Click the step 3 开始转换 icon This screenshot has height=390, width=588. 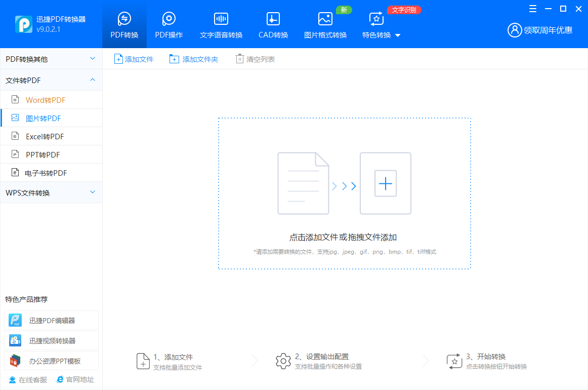454,361
